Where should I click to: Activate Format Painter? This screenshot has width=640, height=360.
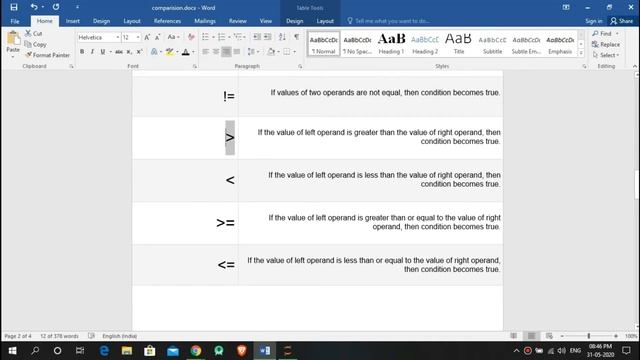click(x=47, y=55)
